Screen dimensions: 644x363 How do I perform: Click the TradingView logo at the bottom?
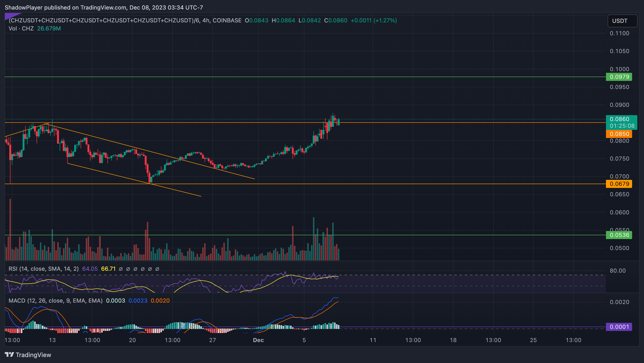(28, 355)
